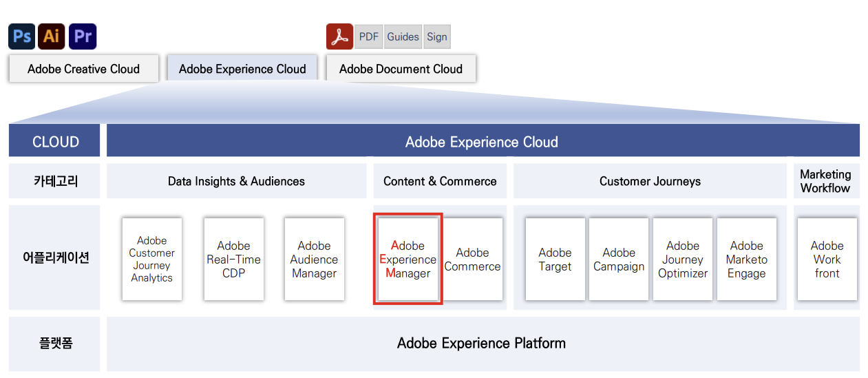This screenshot has width=868, height=378.
Task: Click the Premiere Pro Pr icon
Action: [83, 36]
